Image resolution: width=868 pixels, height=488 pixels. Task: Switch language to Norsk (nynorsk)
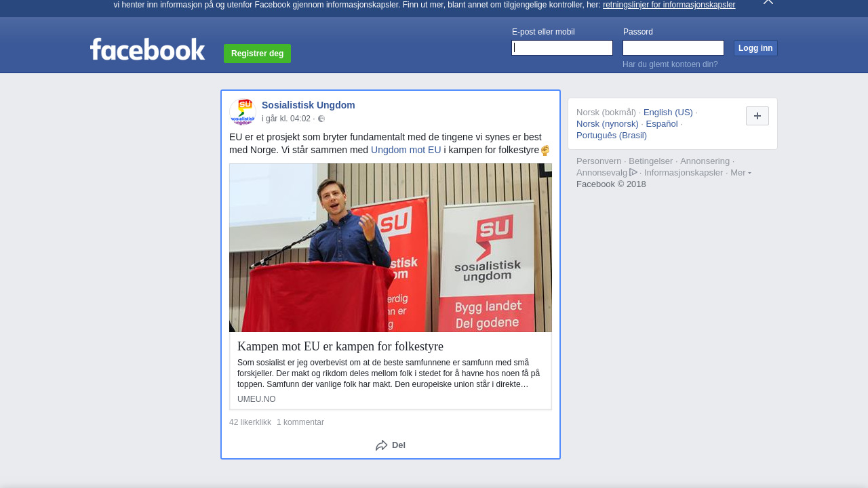click(x=608, y=124)
